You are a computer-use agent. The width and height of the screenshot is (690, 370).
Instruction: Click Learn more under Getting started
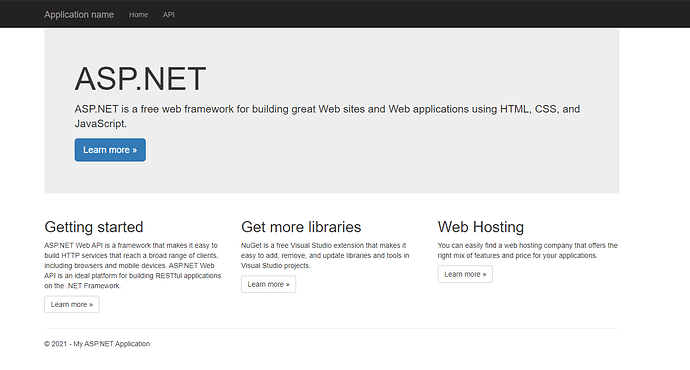pos(72,304)
